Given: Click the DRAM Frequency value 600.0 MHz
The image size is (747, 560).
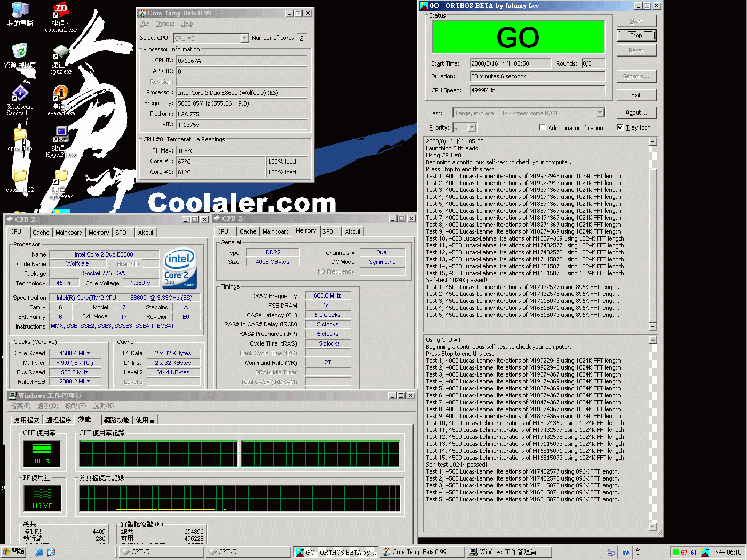Looking at the screenshot, I should pyautogui.click(x=328, y=295).
